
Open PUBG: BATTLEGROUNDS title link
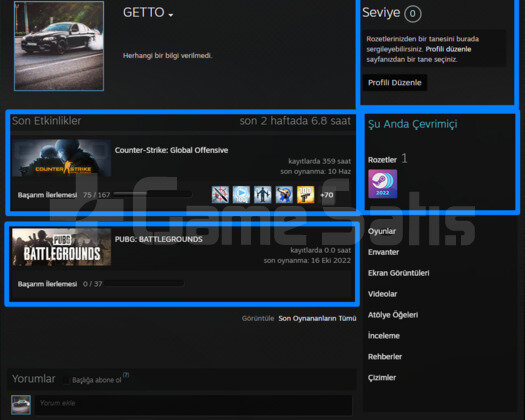159,239
